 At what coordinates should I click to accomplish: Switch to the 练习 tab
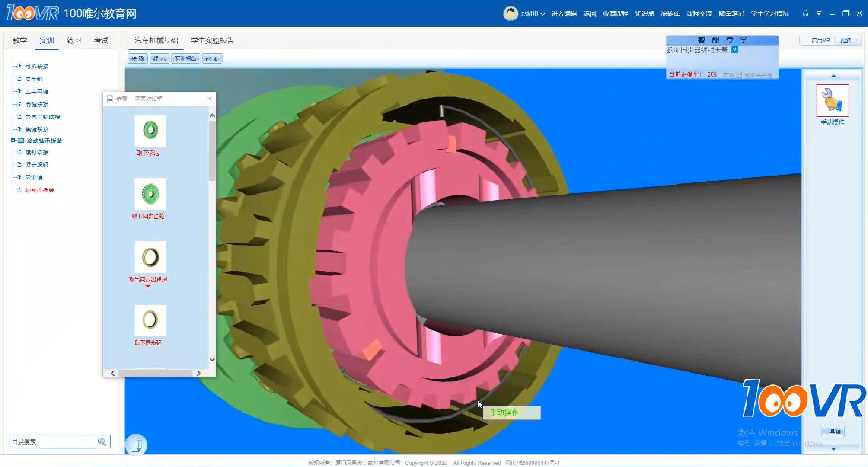pyautogui.click(x=74, y=40)
